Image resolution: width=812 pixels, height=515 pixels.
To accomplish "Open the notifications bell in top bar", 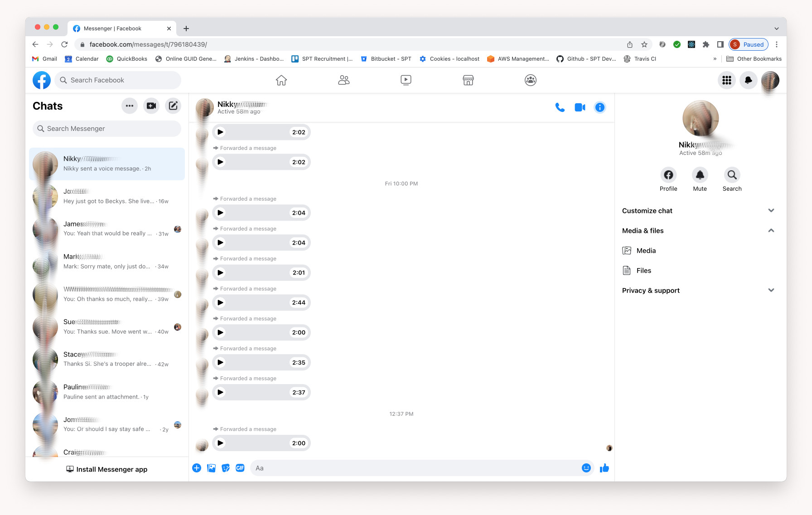I will (x=749, y=80).
